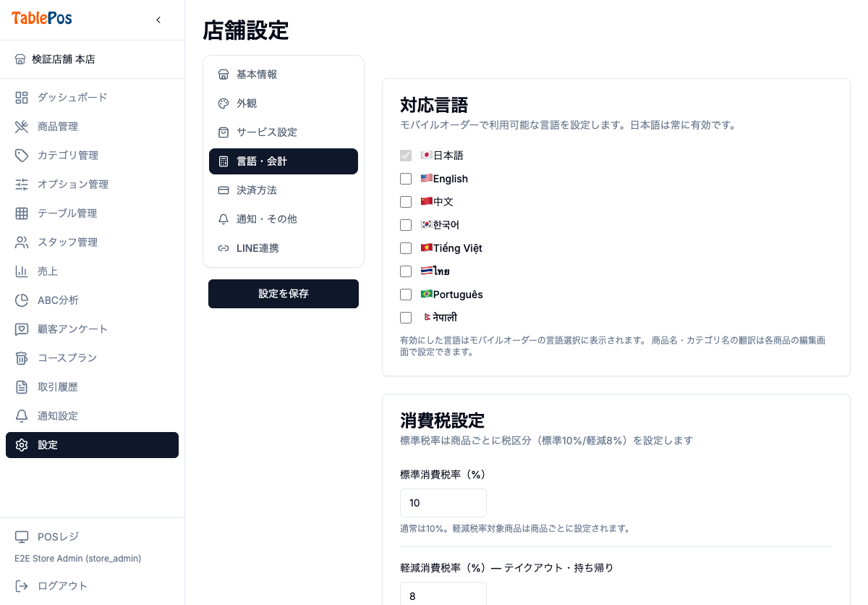Click E2E Store Admin (store_admin) text

point(78,559)
